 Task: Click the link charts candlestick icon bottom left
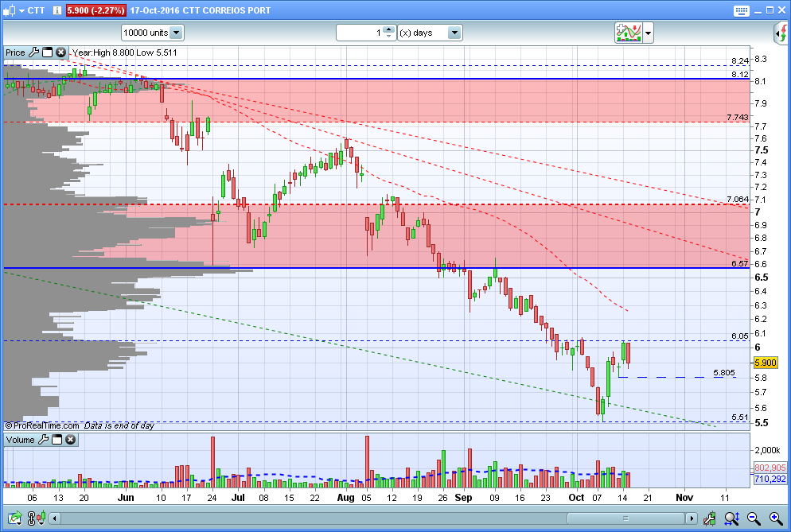click(37, 518)
